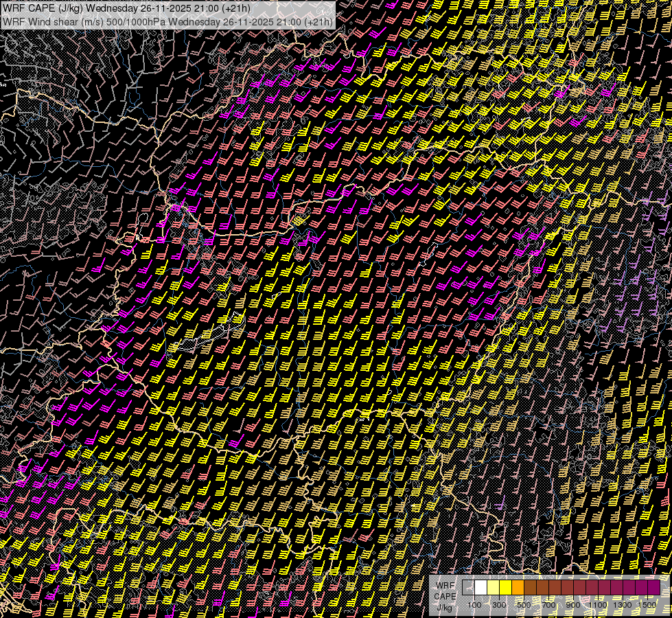Select the final purple legend swatch above 1500
Image resolution: width=672 pixels, height=618 pixels.
coord(653,587)
